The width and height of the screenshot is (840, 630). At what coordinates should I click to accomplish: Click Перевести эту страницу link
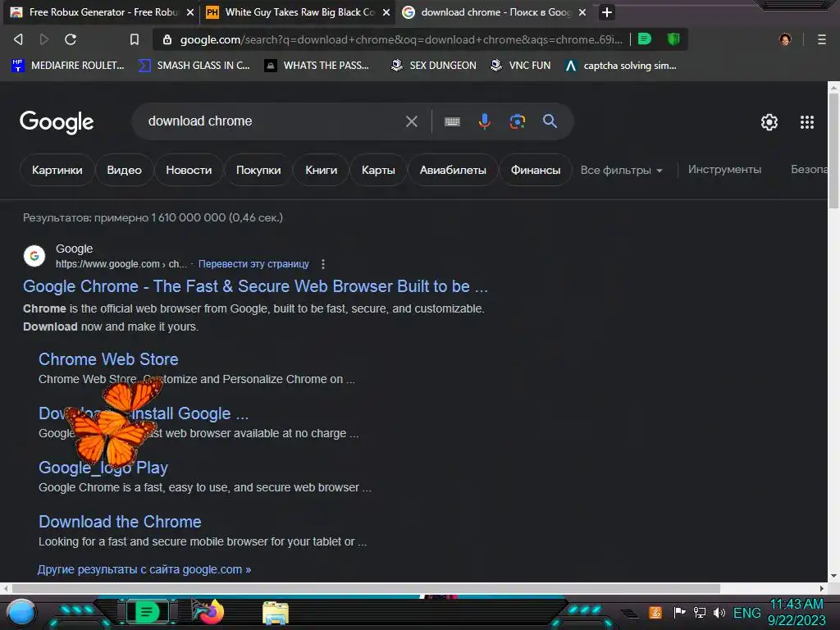[253, 264]
